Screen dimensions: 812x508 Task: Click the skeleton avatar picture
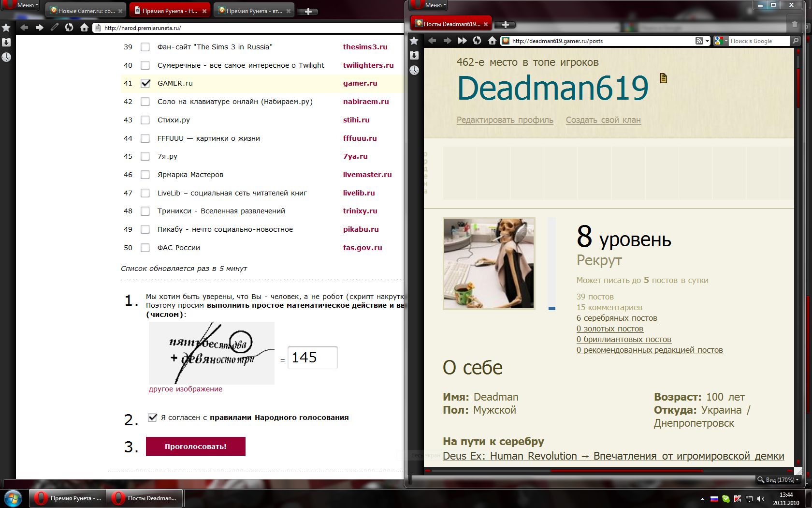click(x=489, y=264)
